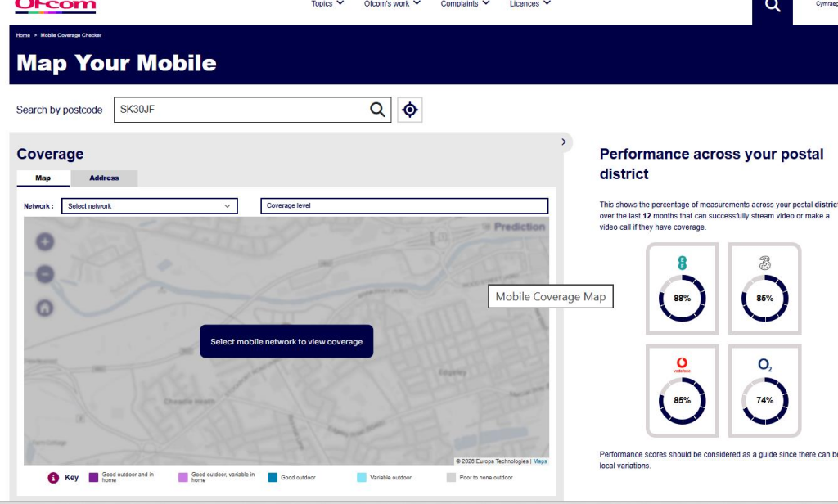This screenshot has width=838, height=504.
Task: Click the O2 74% performance ring
Action: (765, 400)
